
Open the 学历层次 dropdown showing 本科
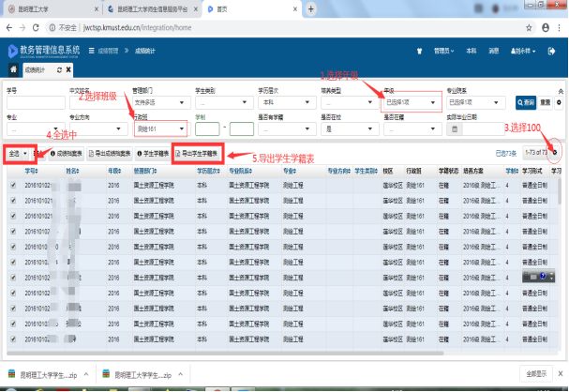click(287, 103)
